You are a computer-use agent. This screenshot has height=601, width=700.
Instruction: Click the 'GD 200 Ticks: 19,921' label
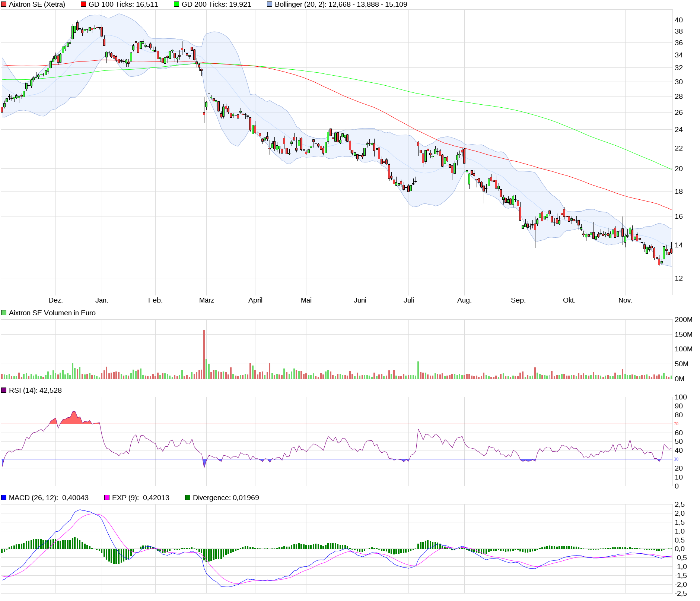click(x=216, y=4)
